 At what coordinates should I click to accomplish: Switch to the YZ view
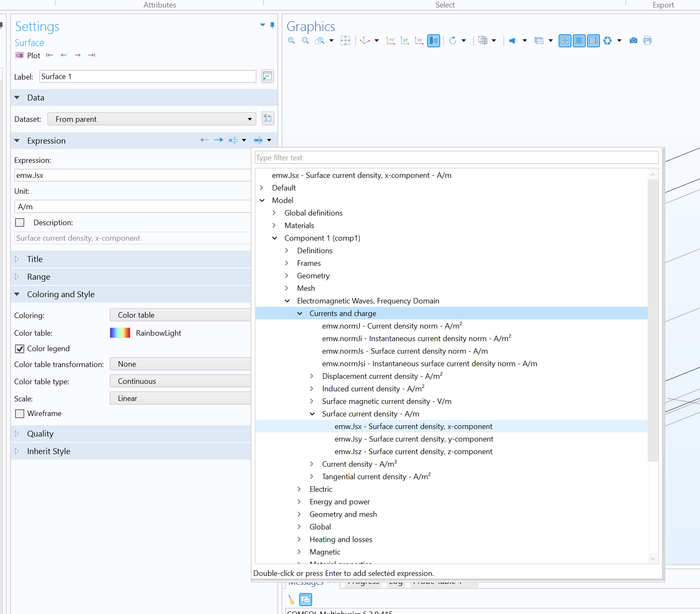tap(405, 41)
